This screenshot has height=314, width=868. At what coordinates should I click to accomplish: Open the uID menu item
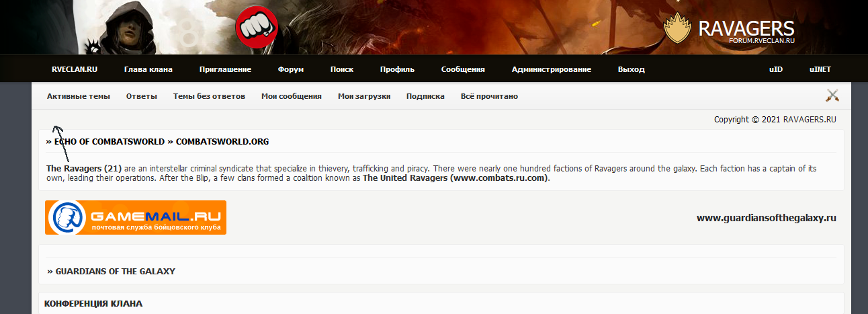776,69
